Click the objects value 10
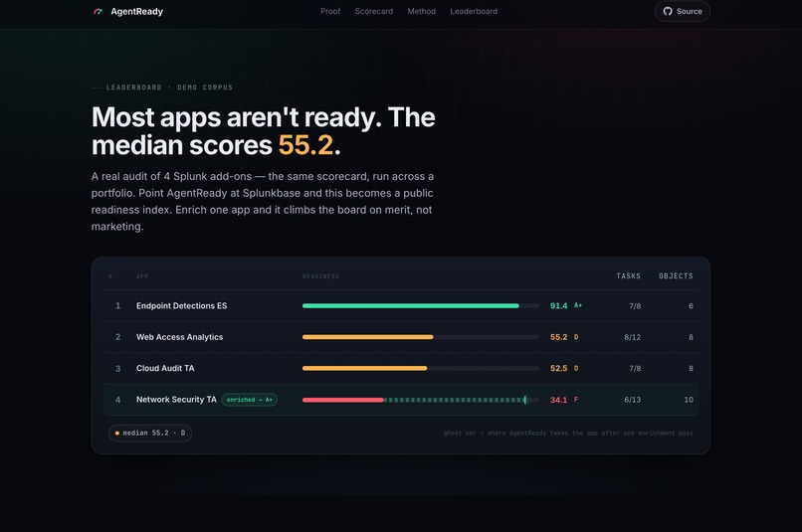Viewport: 802px width, 532px height. [689, 400]
